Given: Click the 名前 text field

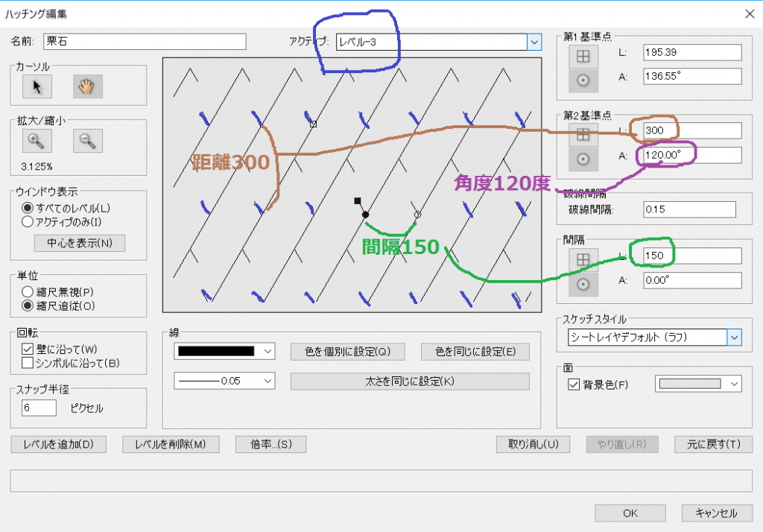Looking at the screenshot, I should point(145,42).
